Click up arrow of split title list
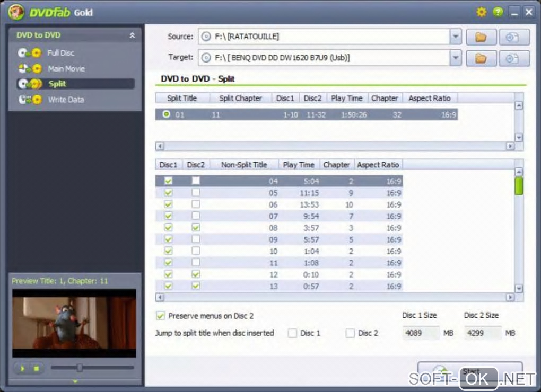Screen dimensions: 541x392 (x=519, y=106)
